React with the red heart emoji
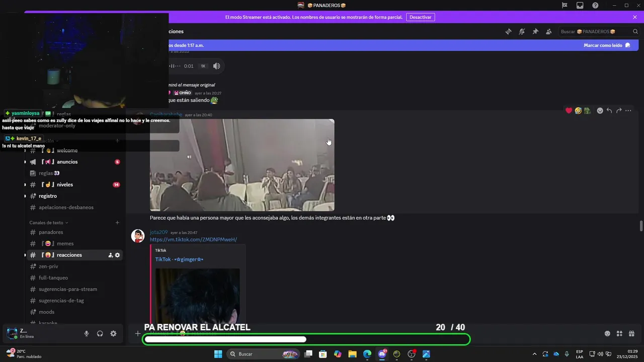Viewport: 644px width, 362px height. [569, 111]
